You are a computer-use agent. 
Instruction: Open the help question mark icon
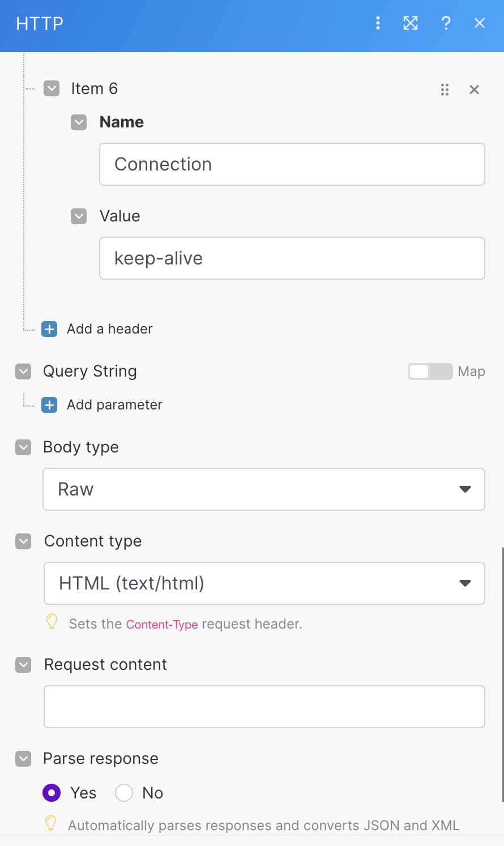click(x=446, y=23)
